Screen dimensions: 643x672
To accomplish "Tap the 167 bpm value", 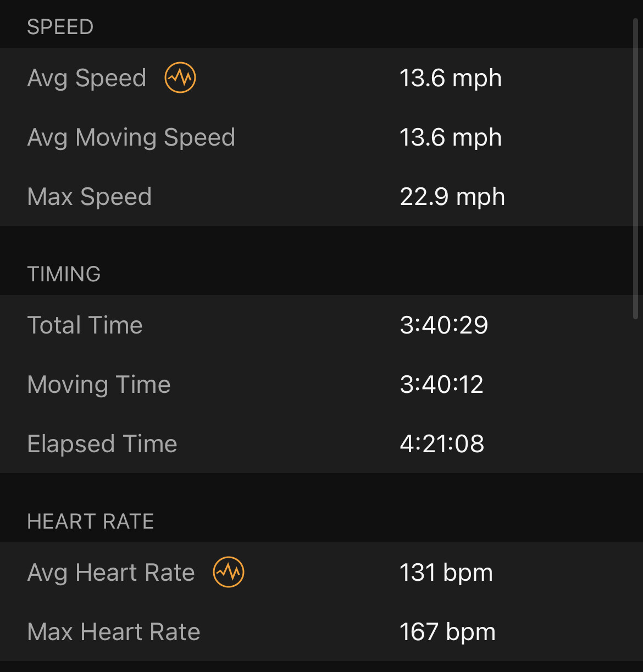I will (447, 632).
